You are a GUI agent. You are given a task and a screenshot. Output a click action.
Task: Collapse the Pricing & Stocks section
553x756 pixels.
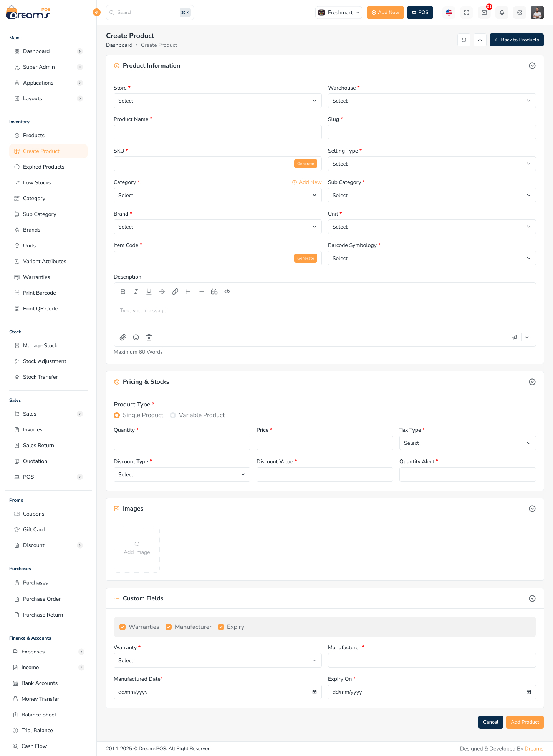532,382
